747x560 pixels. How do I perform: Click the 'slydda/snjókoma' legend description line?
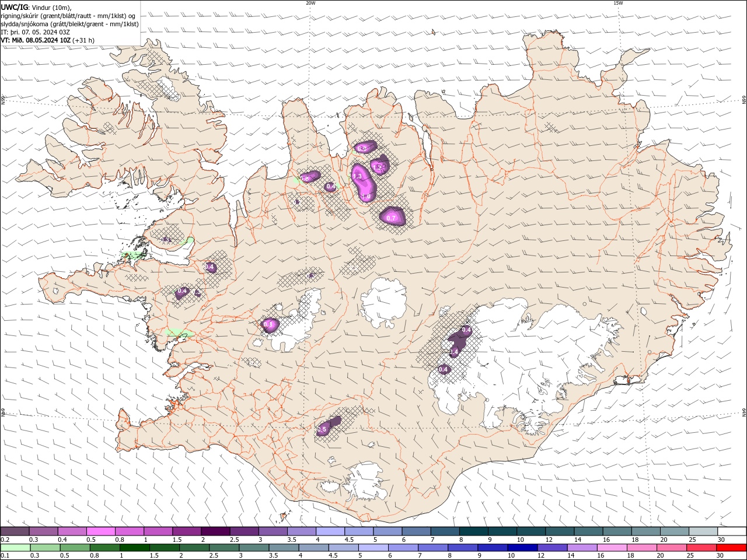tap(69, 24)
